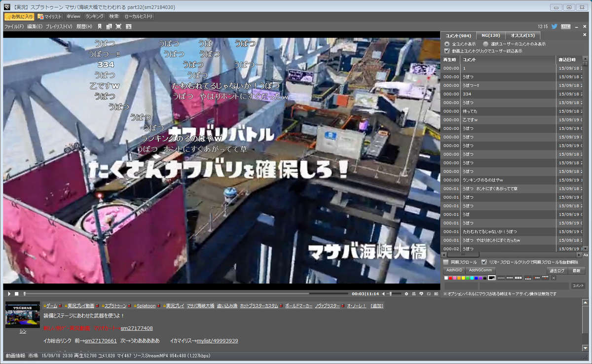Open the mylist/49993939 link
The width and height of the screenshot is (592, 364).
point(217,340)
